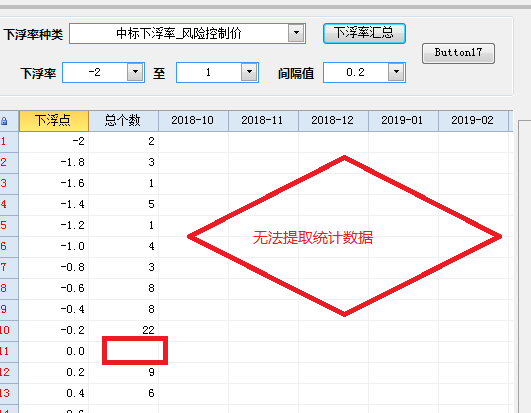Expand the 下浮率 start value dropdown showing -2
Image resolution: width=531 pixels, height=413 pixels.
135,72
